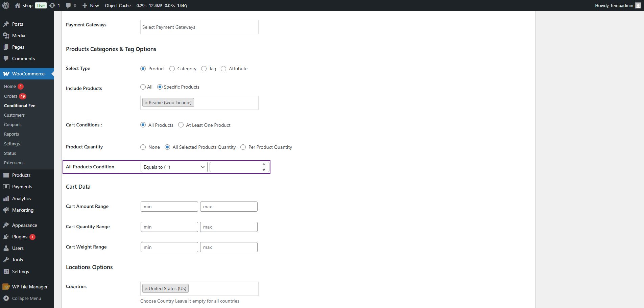Screen dimensions: 644x308
Task: Click the Media sidebar icon
Action: pyautogui.click(x=6, y=35)
